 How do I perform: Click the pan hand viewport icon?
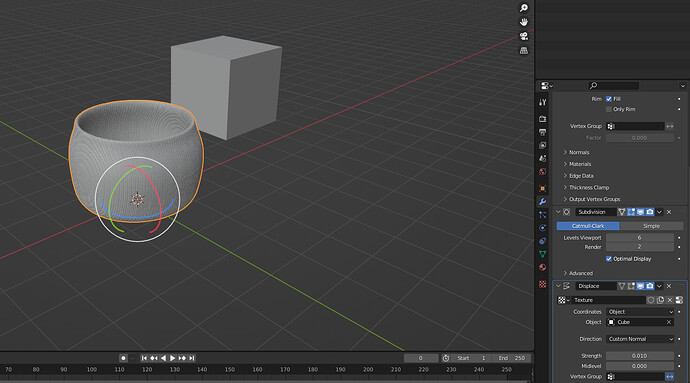click(x=524, y=22)
